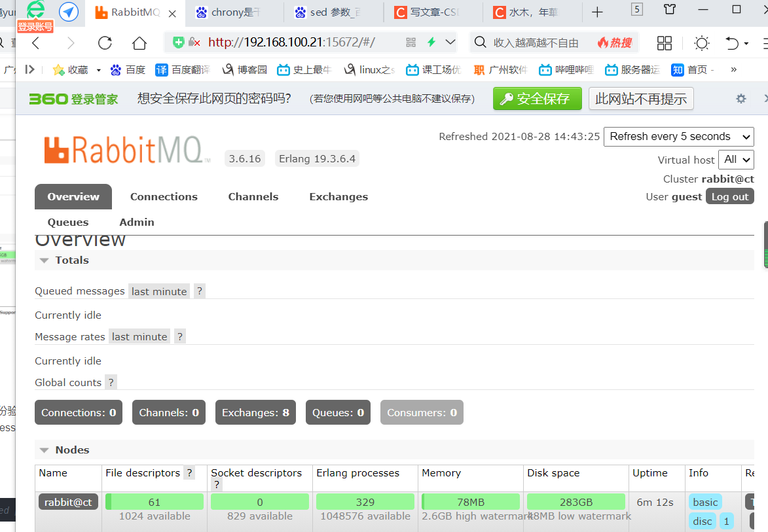This screenshot has width=768, height=532.
Task: Open the blue paper plane navigation icon
Action: 69,12
